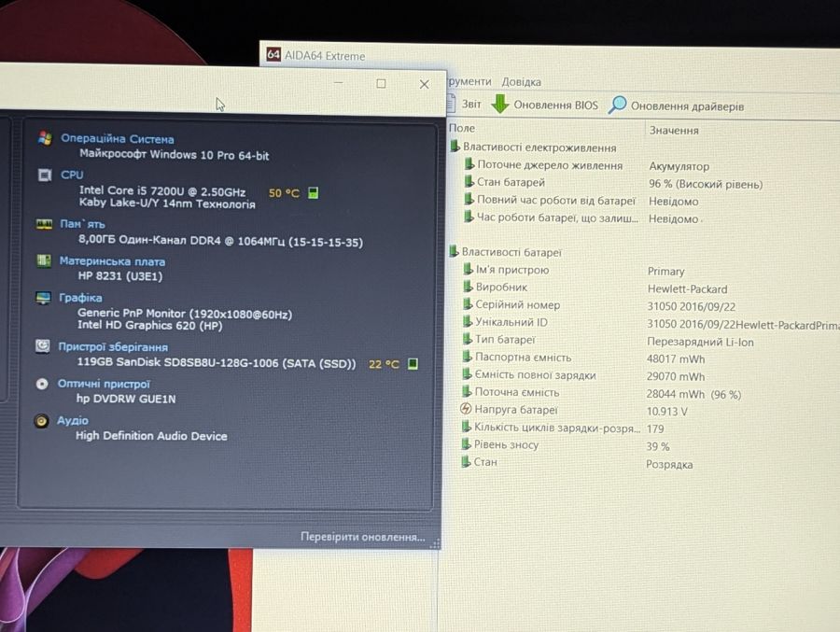
Task: Click the 29070 mWh value
Action: (x=676, y=377)
